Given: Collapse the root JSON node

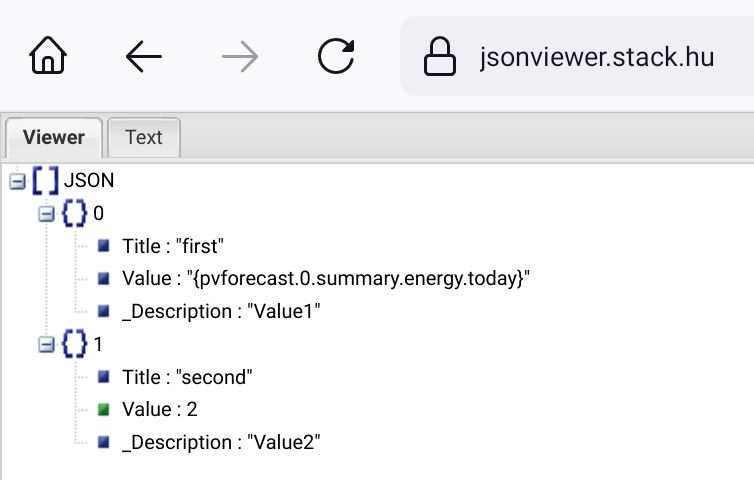Looking at the screenshot, I should (16, 181).
